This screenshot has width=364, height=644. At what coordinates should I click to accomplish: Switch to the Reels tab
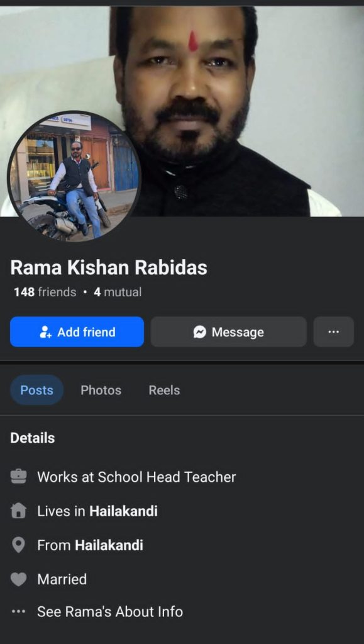click(x=164, y=390)
